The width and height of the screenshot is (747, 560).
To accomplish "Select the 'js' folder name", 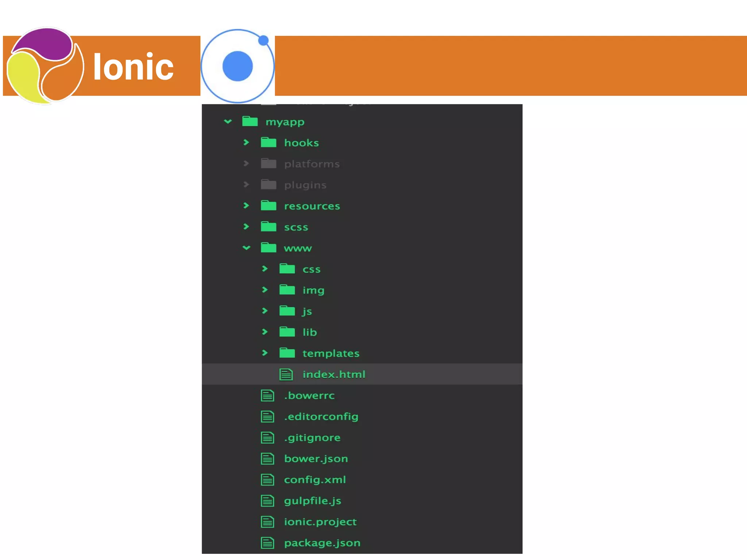I will [307, 311].
